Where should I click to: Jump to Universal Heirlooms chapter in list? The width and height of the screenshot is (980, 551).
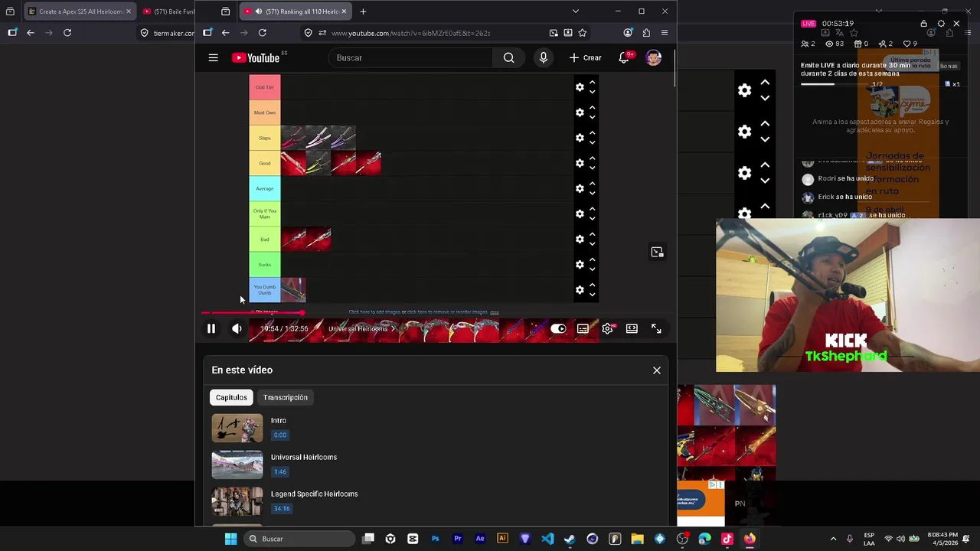point(304,457)
